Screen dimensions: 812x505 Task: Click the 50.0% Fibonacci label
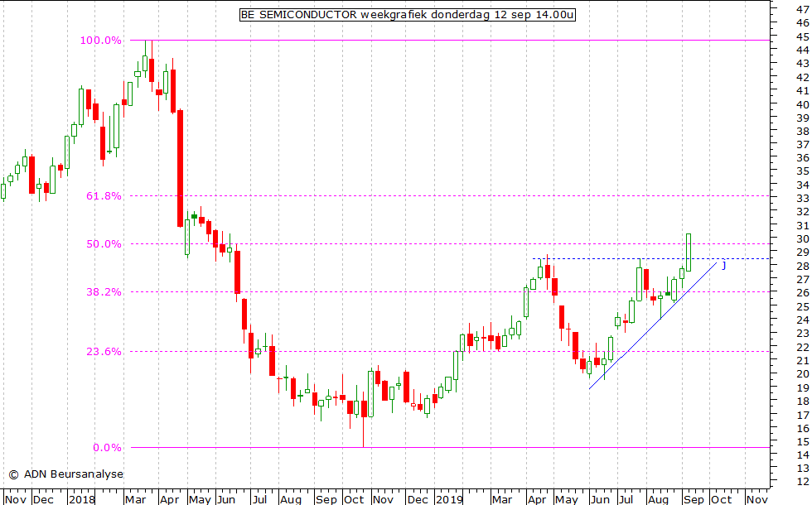tap(104, 244)
